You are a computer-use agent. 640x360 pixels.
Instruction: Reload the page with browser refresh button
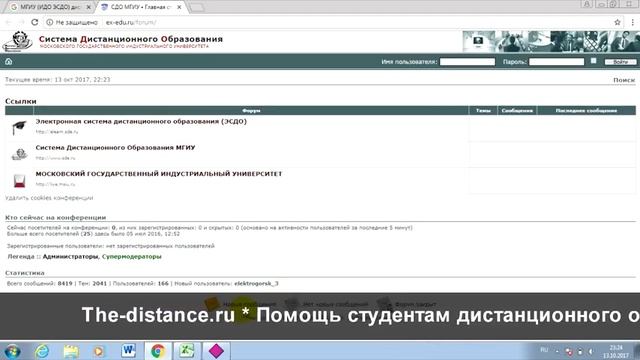pyautogui.click(x=35, y=22)
